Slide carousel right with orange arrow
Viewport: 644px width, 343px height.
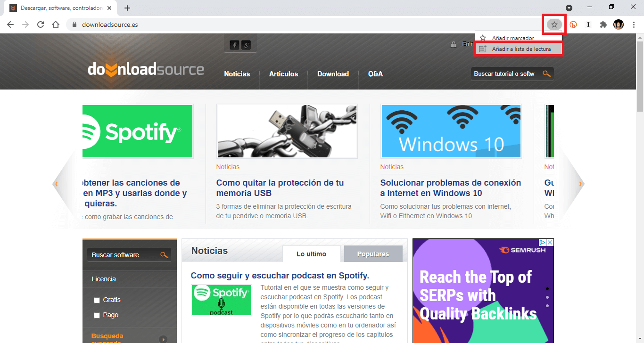coord(580,184)
